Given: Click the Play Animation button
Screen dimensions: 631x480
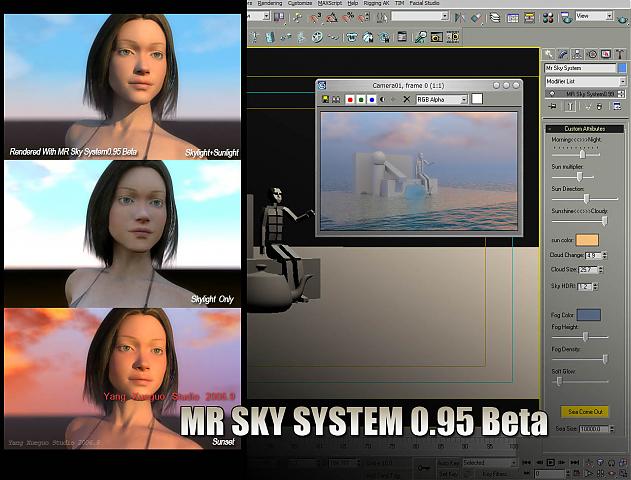Looking at the screenshot, I should tap(551, 463).
